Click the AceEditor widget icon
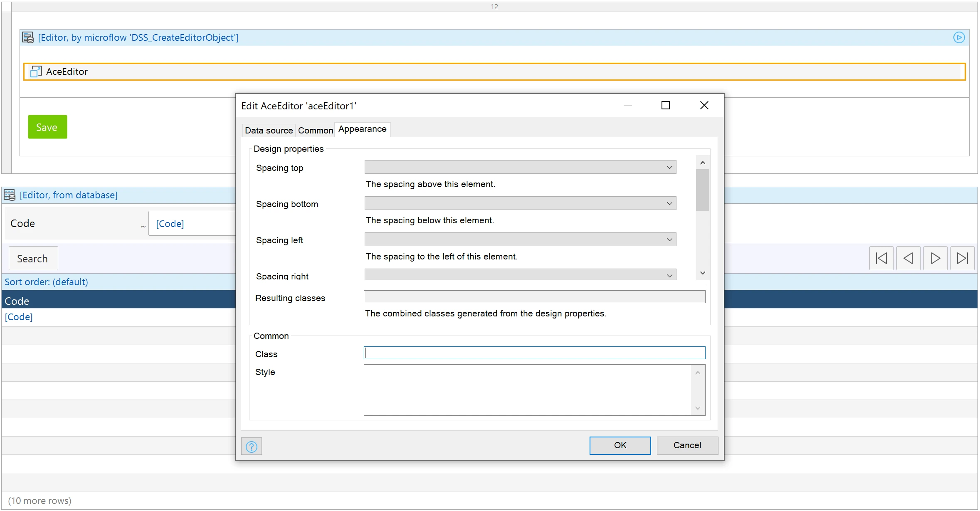This screenshot has width=980, height=511. point(36,72)
